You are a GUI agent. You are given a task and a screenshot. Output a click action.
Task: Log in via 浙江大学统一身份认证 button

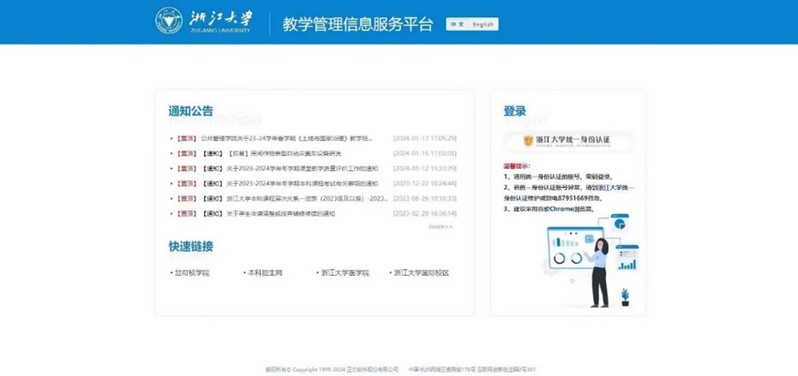click(568, 142)
